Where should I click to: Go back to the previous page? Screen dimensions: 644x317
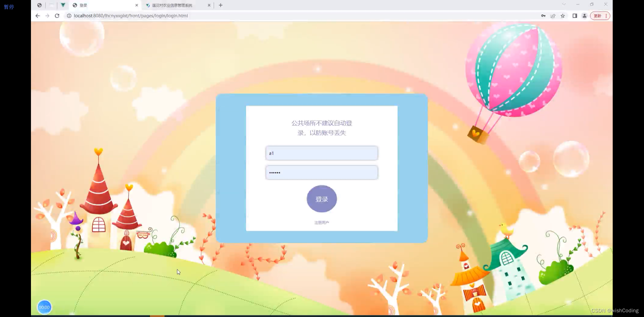pyautogui.click(x=38, y=16)
